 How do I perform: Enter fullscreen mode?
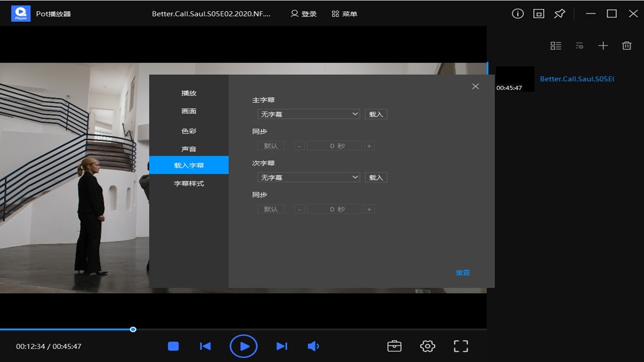pos(460,346)
